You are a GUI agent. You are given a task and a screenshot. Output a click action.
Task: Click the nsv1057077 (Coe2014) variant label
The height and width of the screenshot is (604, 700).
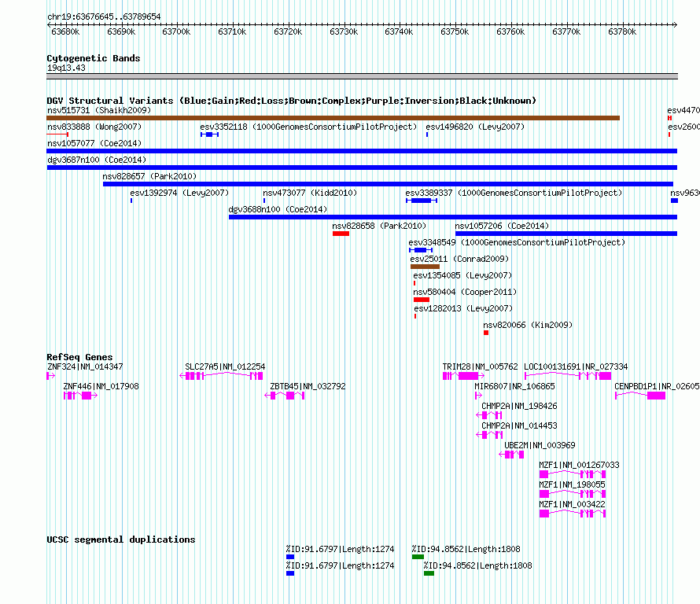[x=94, y=143]
